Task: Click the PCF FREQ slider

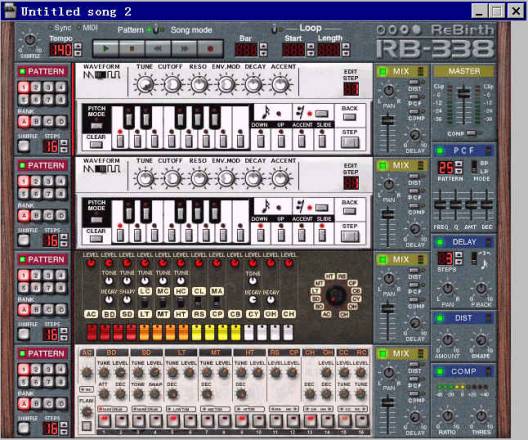Action: point(440,205)
